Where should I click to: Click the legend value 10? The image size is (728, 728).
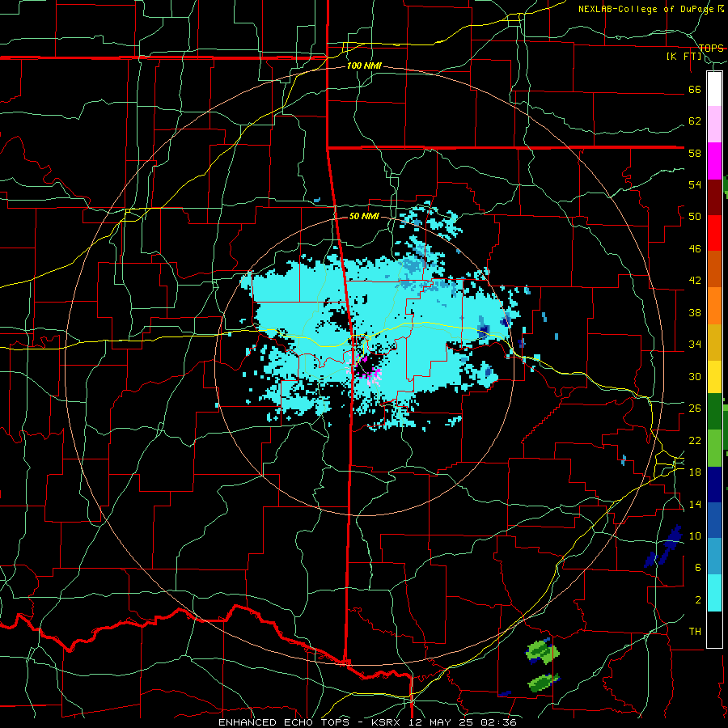pos(695,535)
